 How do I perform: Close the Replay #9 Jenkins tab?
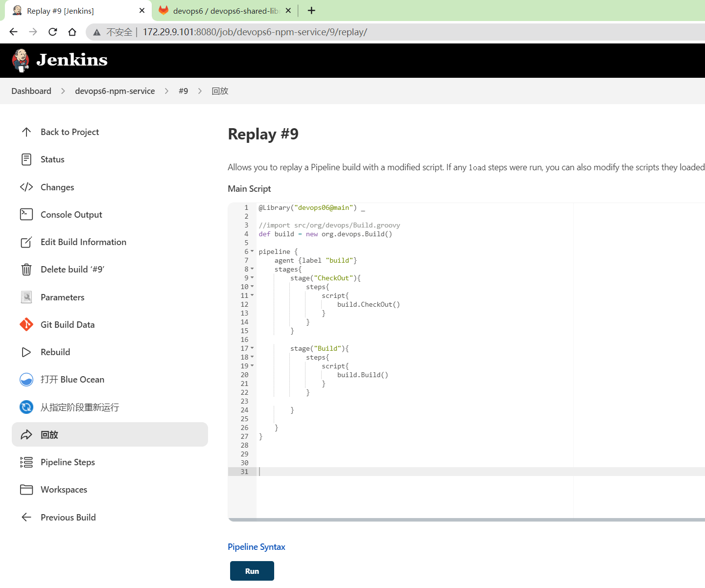(x=142, y=10)
